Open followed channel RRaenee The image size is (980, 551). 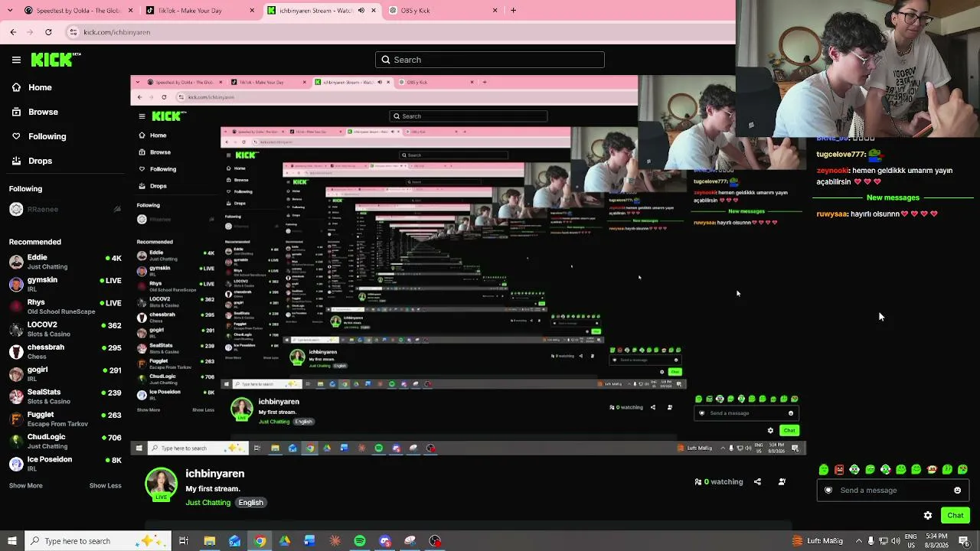(x=66, y=210)
